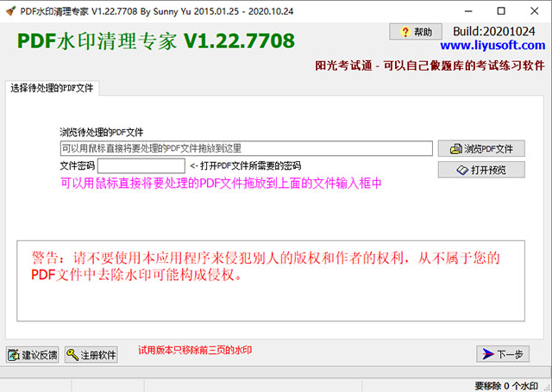Click the notepad icon on 建议反馈
This screenshot has width=552, height=392.
tap(14, 355)
